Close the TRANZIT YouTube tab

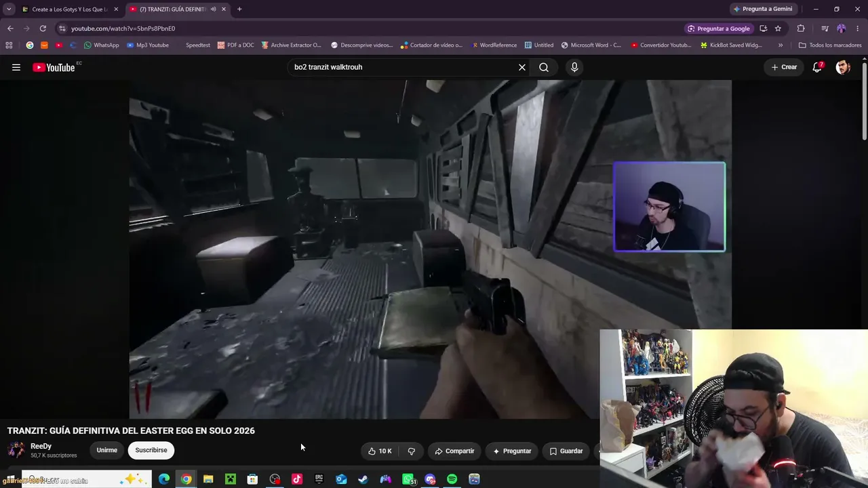point(224,9)
